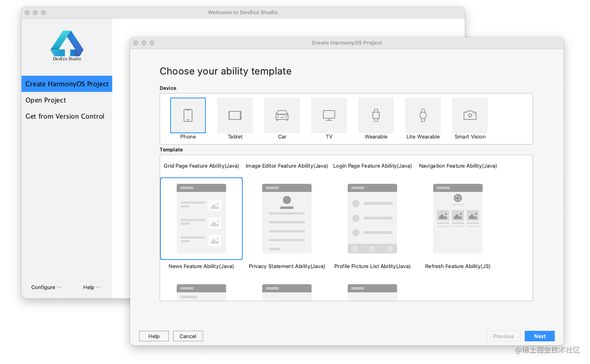Click Grid Page Feature Ability(Java) label
The height and width of the screenshot is (364, 590).
coord(201,166)
